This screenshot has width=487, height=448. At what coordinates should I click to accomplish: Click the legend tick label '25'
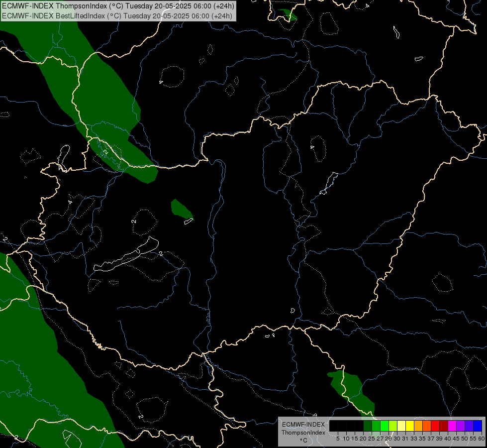[372, 439]
